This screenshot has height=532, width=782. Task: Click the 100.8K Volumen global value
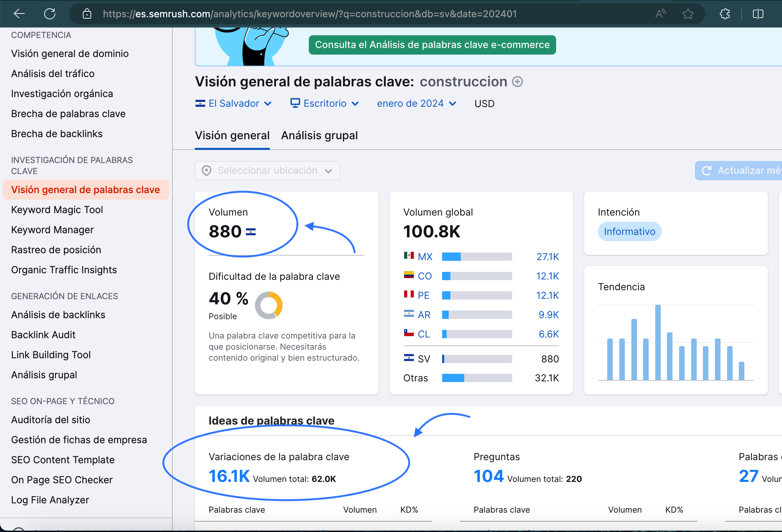[432, 231]
